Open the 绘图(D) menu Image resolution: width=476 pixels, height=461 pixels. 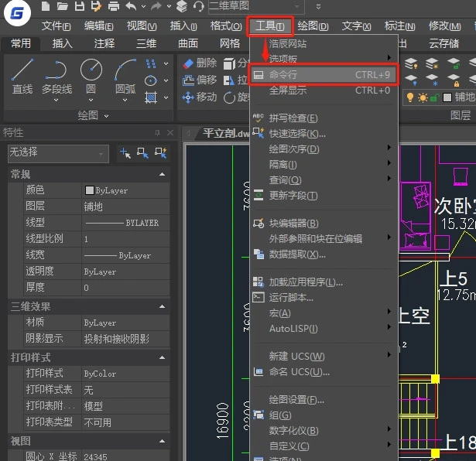(313, 26)
